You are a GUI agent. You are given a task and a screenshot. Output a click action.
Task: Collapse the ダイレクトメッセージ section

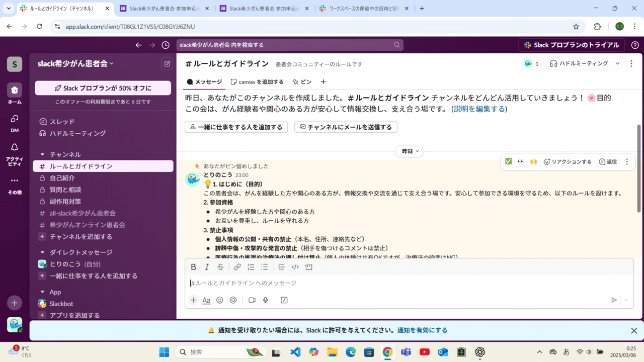pos(43,252)
